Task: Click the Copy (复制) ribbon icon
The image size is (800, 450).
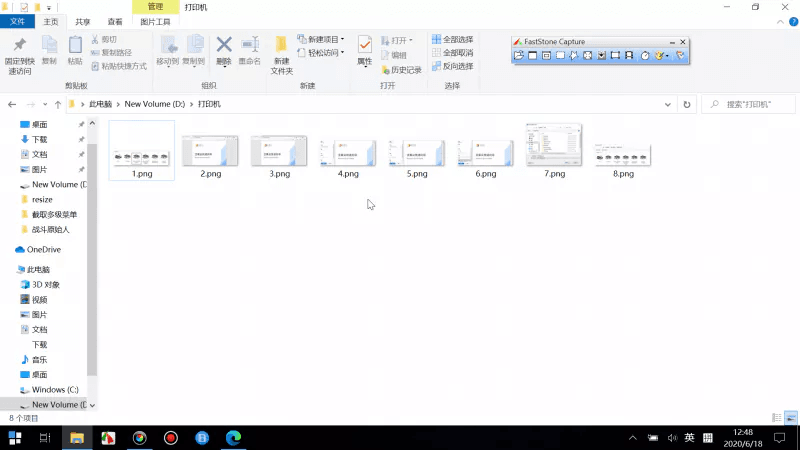Action: coord(49,51)
